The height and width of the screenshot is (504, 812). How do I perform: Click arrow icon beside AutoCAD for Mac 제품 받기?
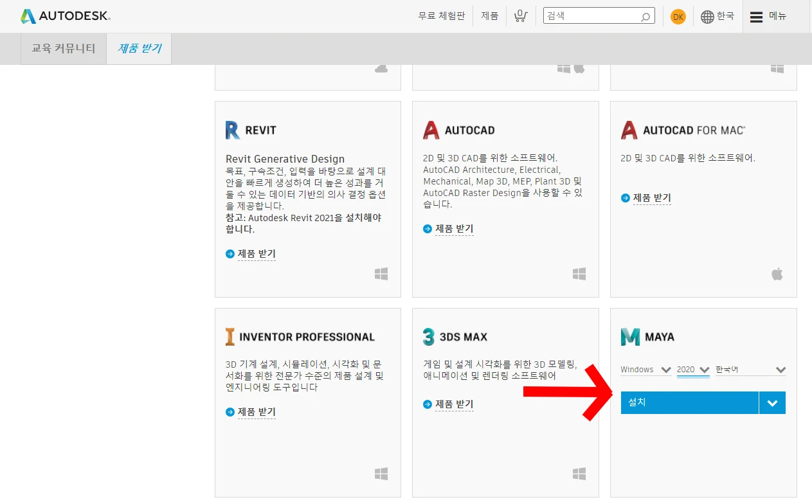coord(626,198)
